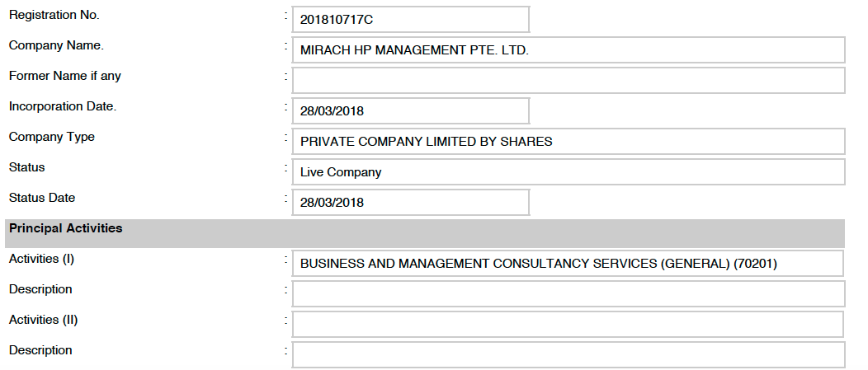Click the Status field showing Live Company

[568, 171]
